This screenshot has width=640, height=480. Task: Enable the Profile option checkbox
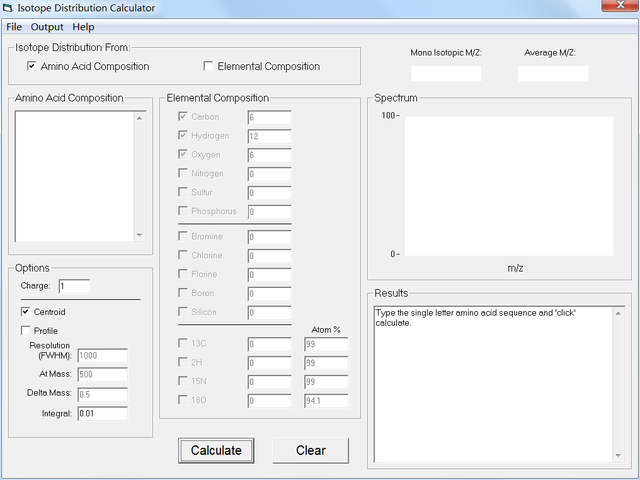[x=26, y=331]
